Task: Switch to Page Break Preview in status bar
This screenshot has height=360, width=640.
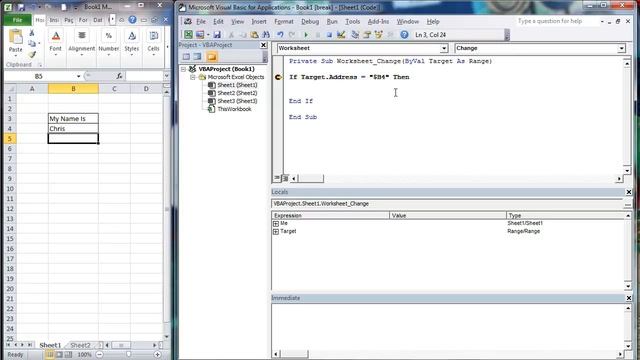Action: (x=69, y=355)
